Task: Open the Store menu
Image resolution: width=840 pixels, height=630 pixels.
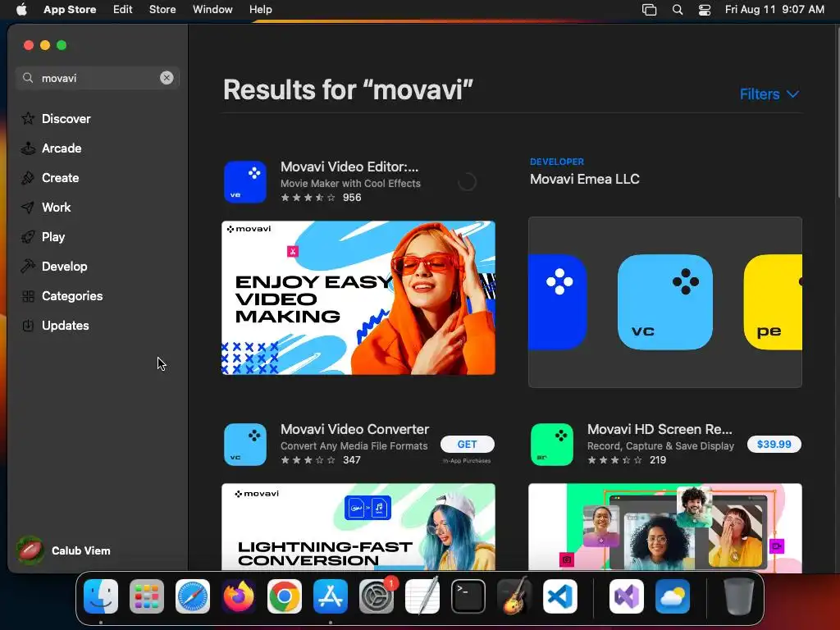Action: 162,10
